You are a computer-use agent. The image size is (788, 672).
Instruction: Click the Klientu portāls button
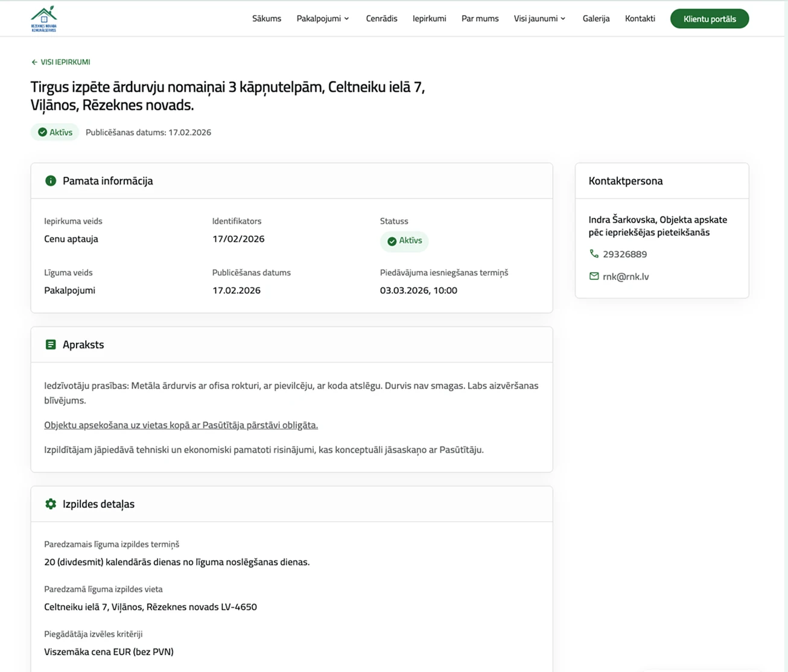click(x=709, y=19)
